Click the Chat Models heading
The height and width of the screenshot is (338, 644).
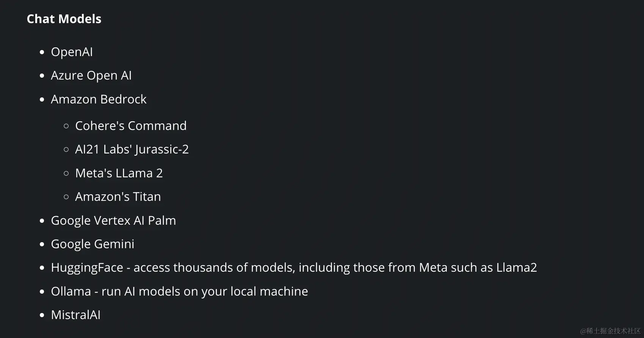click(64, 19)
